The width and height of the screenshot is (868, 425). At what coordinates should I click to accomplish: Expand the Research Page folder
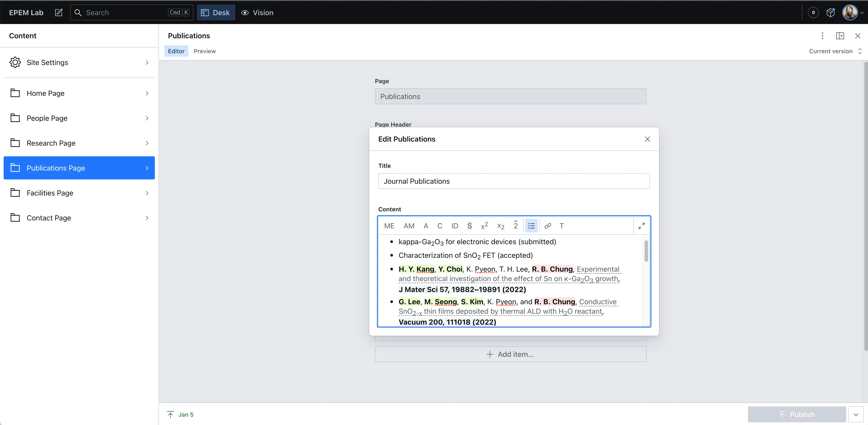(x=79, y=143)
